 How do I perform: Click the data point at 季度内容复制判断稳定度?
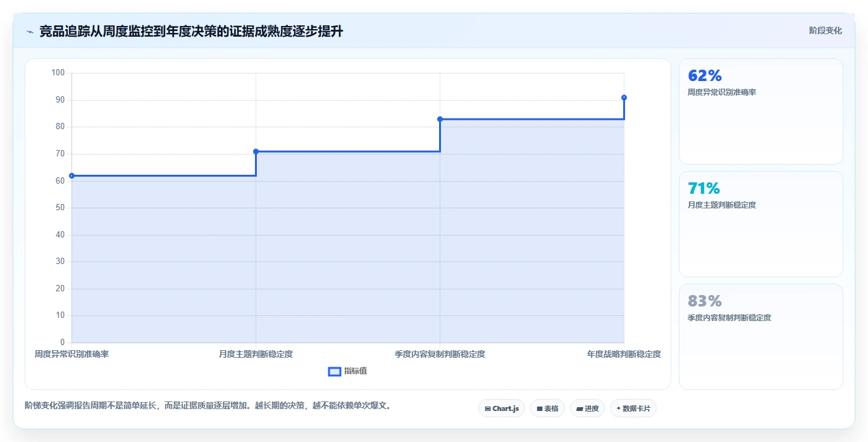point(440,119)
